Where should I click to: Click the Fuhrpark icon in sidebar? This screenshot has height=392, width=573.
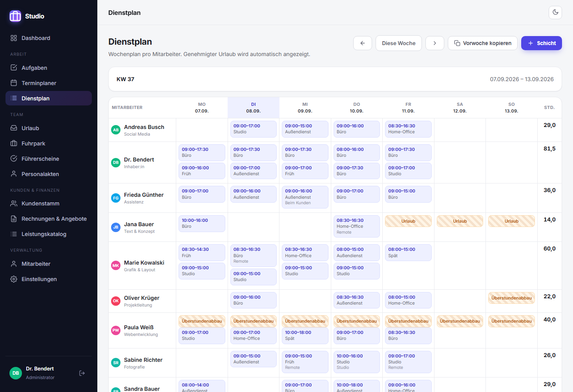tap(14, 143)
